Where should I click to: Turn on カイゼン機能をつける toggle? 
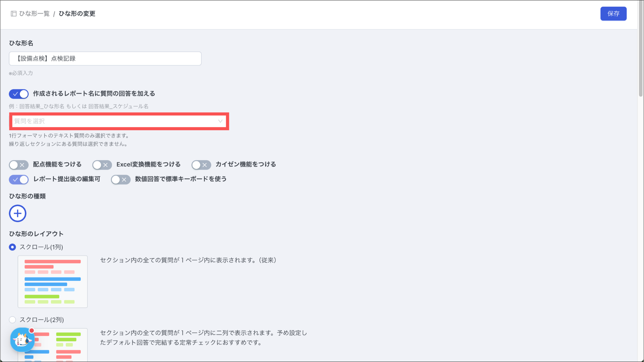[201, 165]
